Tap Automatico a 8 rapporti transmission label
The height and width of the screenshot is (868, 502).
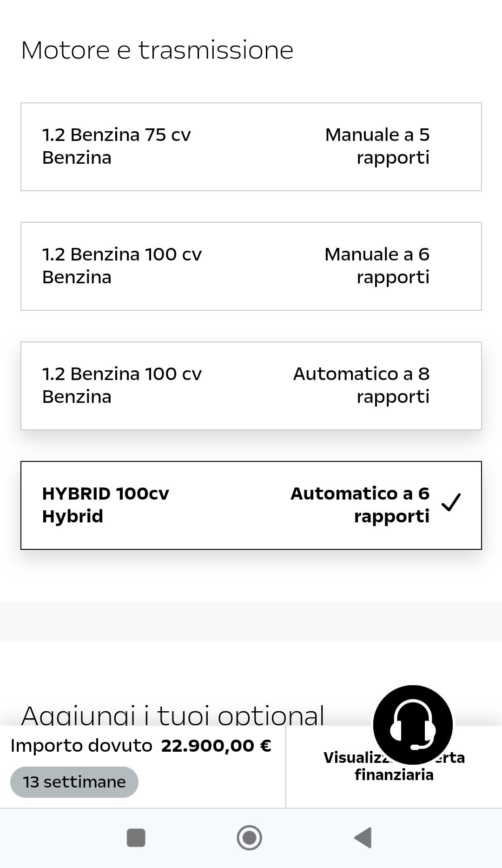(x=361, y=385)
